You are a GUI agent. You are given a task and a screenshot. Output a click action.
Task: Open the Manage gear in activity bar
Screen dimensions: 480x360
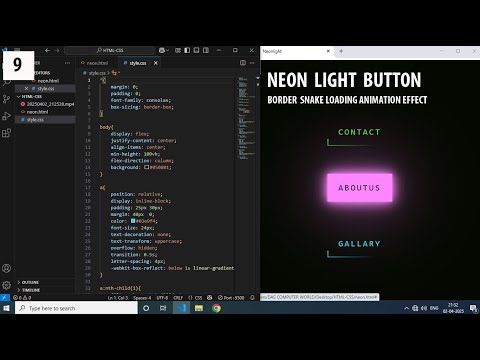[x=6, y=285]
